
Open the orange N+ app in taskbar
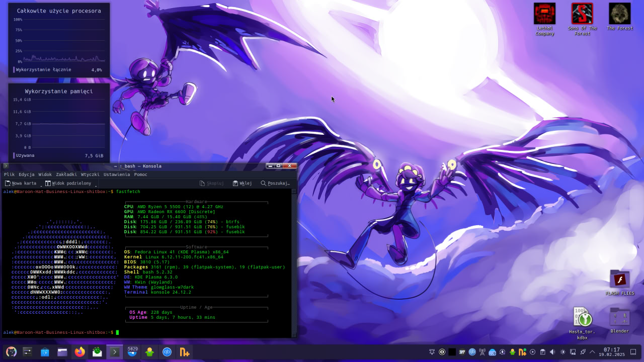pos(185,352)
